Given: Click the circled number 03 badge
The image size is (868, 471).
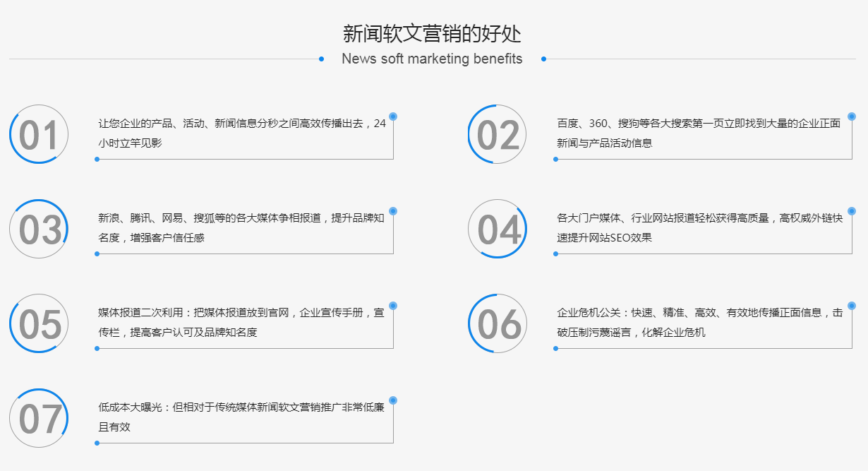Looking at the screenshot, I should (39, 229).
